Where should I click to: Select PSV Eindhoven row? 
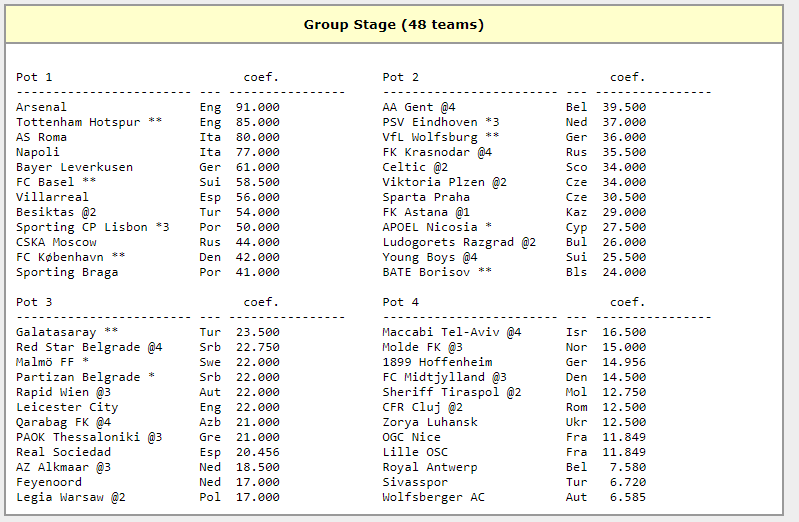coord(514,122)
